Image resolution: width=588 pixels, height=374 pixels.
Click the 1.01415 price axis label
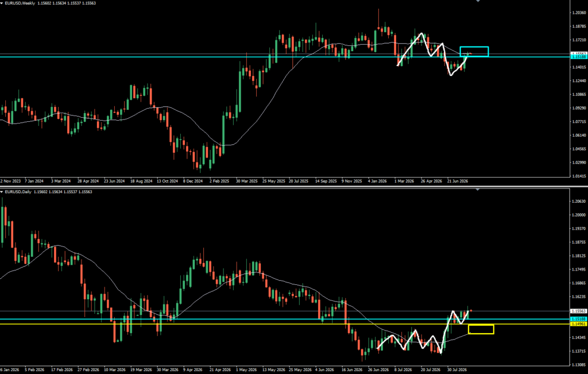[579, 176]
